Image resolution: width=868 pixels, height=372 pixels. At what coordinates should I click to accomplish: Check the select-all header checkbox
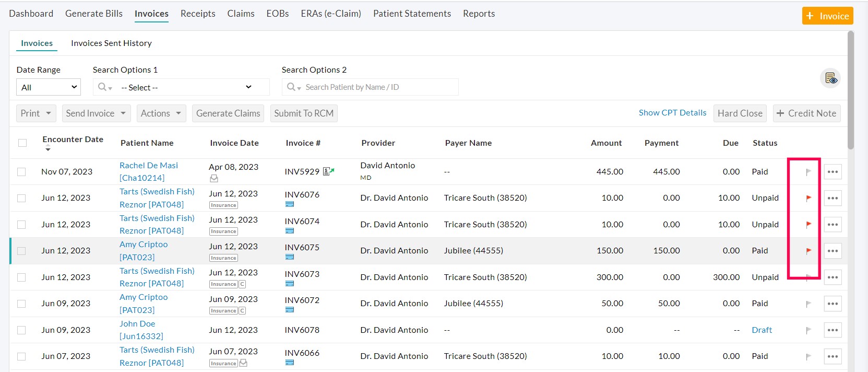coord(22,143)
